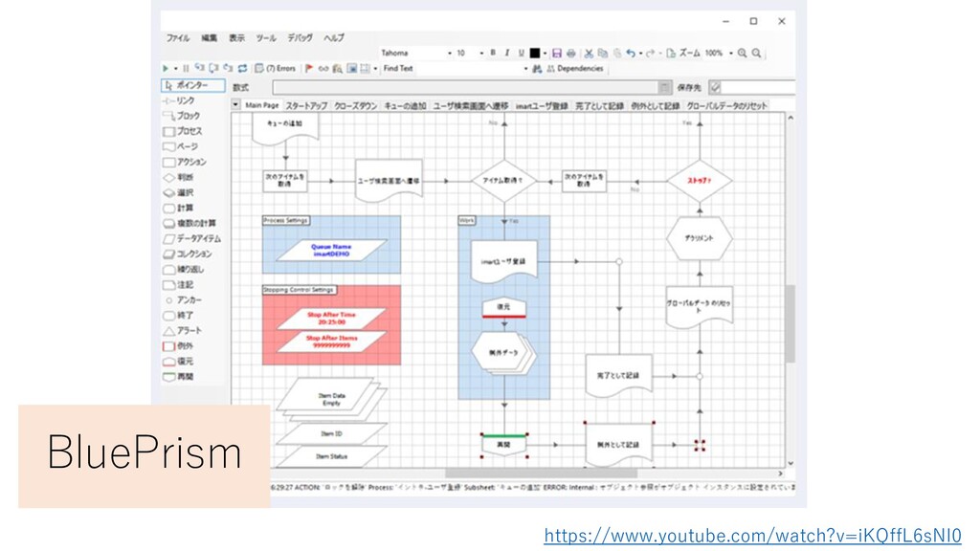Open the Tahoma font name dropdown
This screenshot has height=551, width=980.
tap(450, 54)
